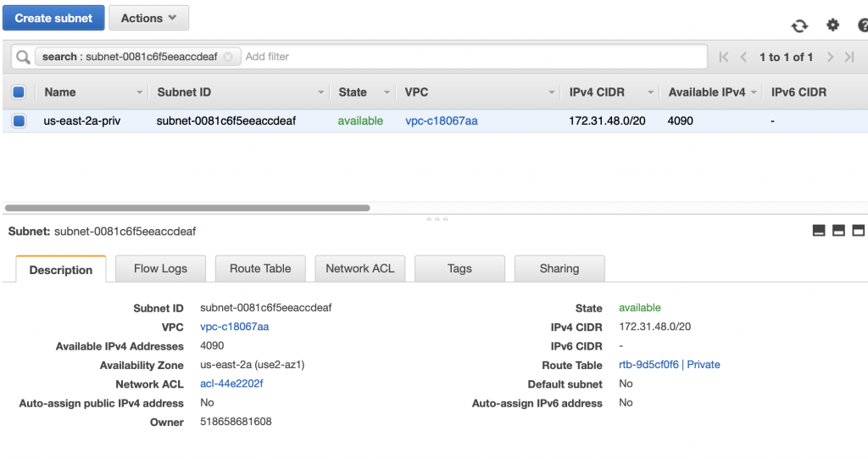Switch to the Route Table tab
Image resolution: width=868 pixels, height=459 pixels.
(x=260, y=269)
